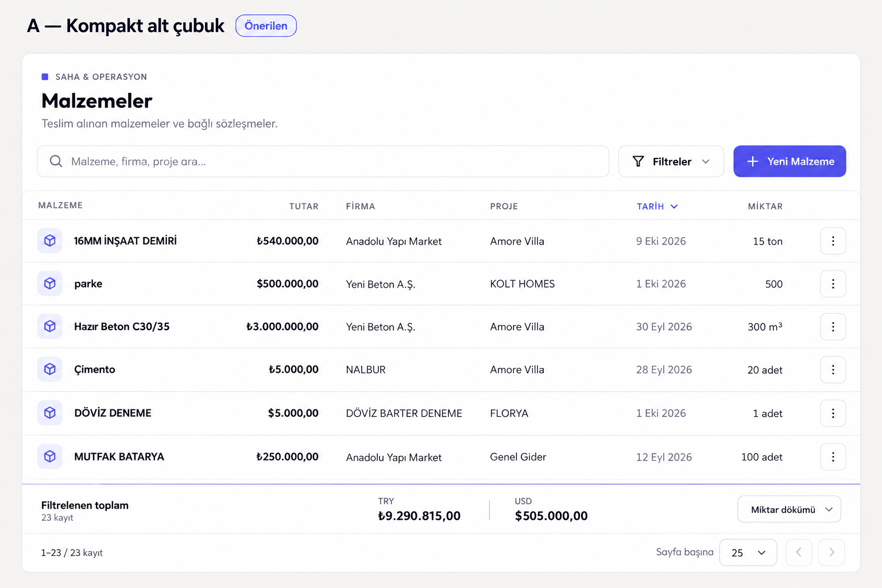The image size is (882, 588).
Task: Click the cube icon for parke row
Action: (x=50, y=284)
